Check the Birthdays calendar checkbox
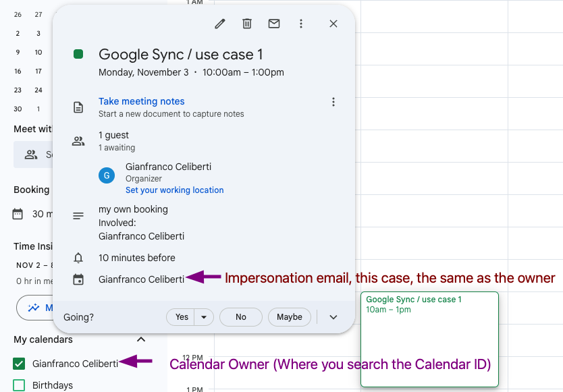563x392 pixels. point(19,385)
